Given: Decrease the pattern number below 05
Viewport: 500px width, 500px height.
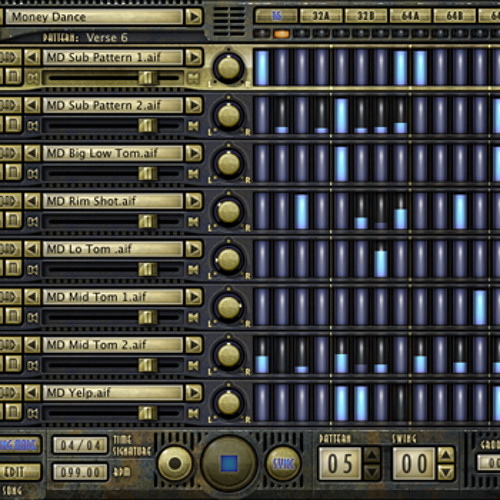Looking at the screenshot, I should (372, 472).
